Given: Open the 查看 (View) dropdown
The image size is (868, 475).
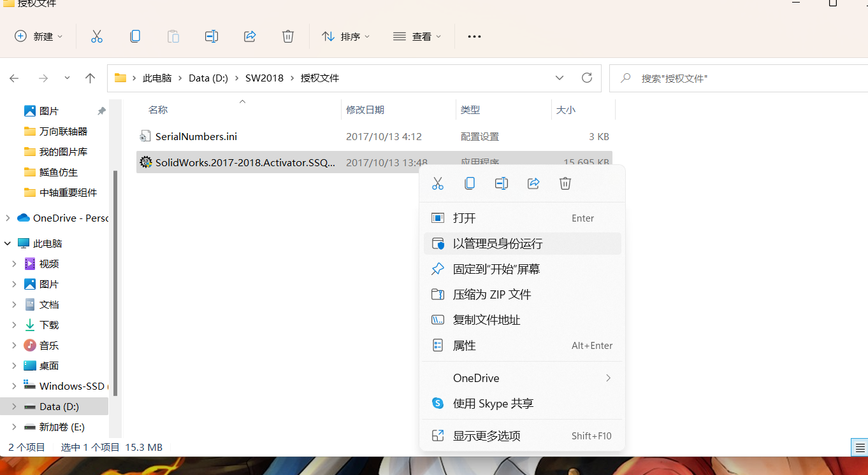Looking at the screenshot, I should coord(417,36).
